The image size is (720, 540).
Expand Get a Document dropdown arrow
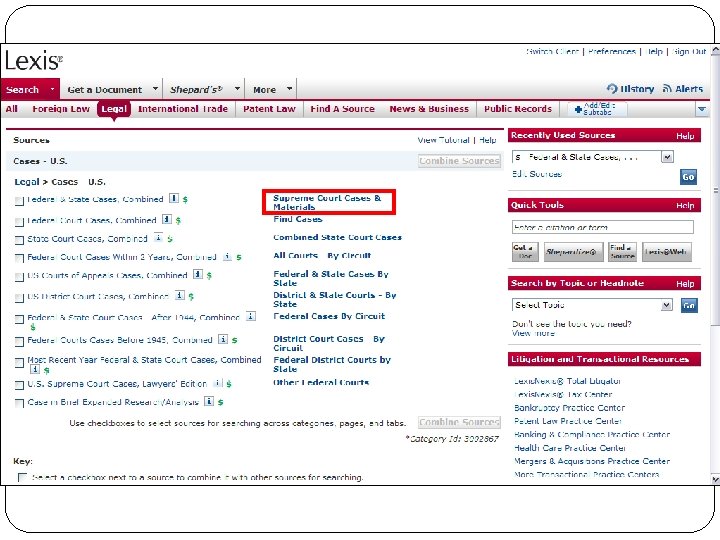pyautogui.click(x=155, y=89)
